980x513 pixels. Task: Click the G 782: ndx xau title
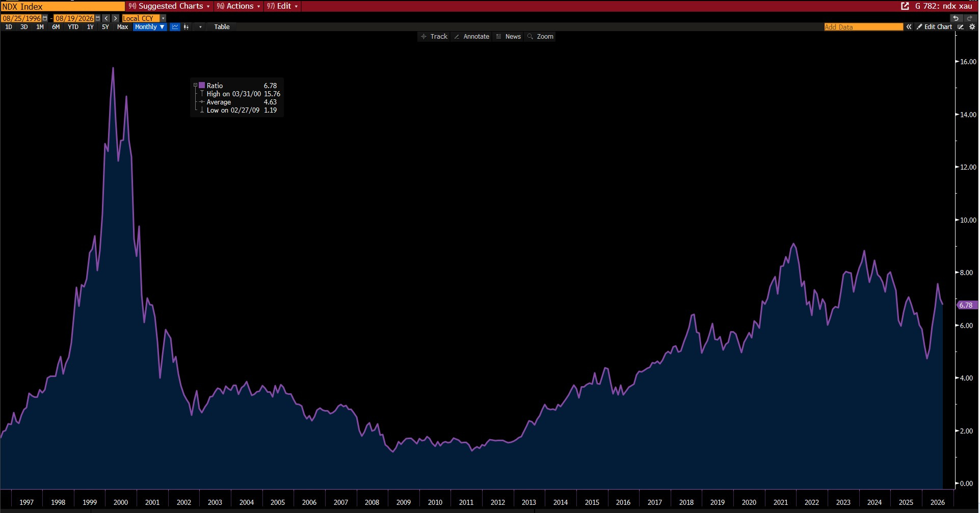tap(943, 6)
